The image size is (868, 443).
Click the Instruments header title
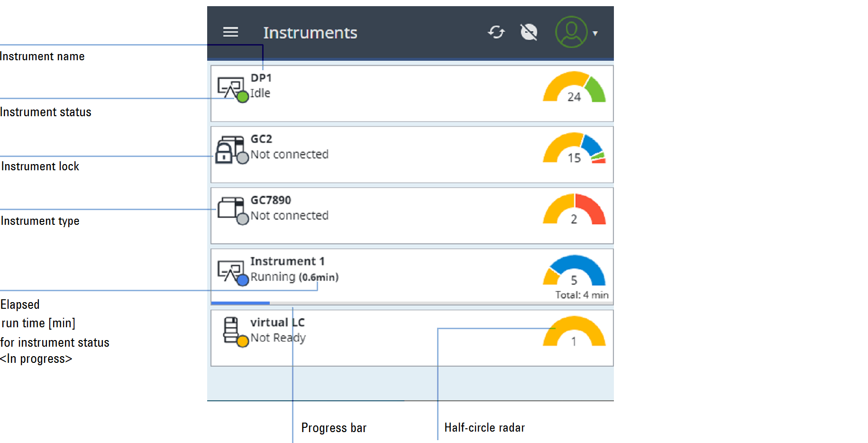click(310, 33)
